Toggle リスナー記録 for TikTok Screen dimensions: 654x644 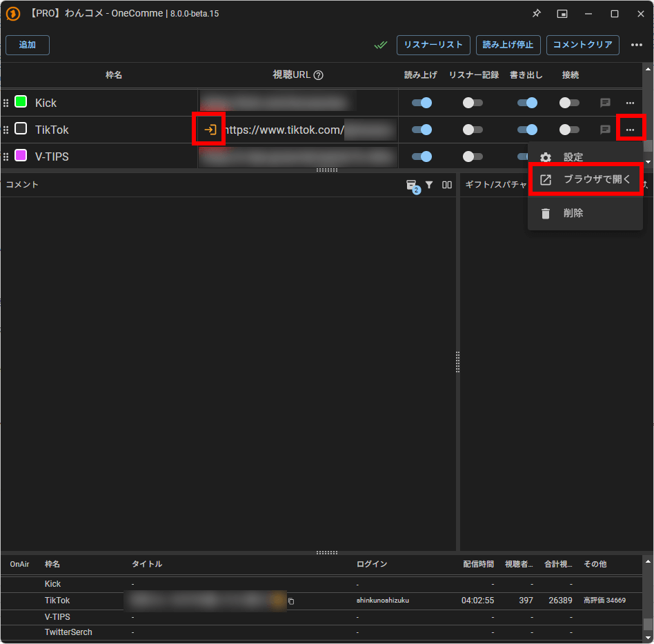click(x=473, y=130)
